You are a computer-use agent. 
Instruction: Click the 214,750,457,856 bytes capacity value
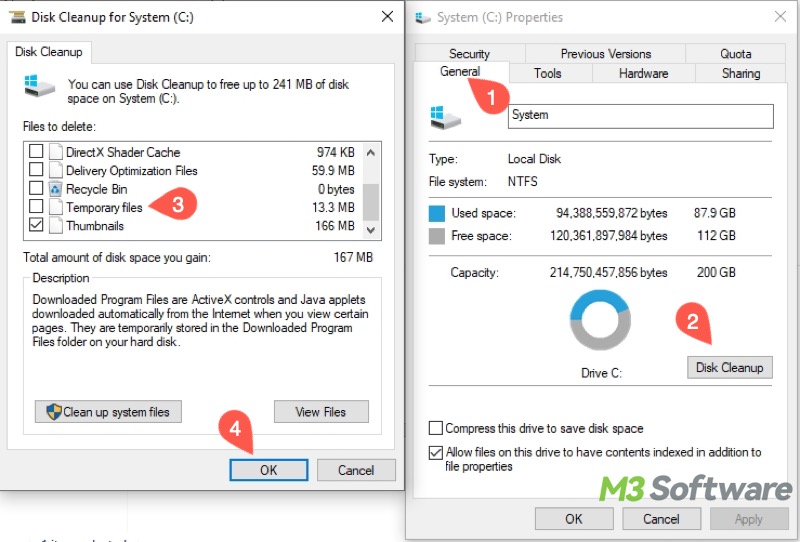[x=608, y=273]
